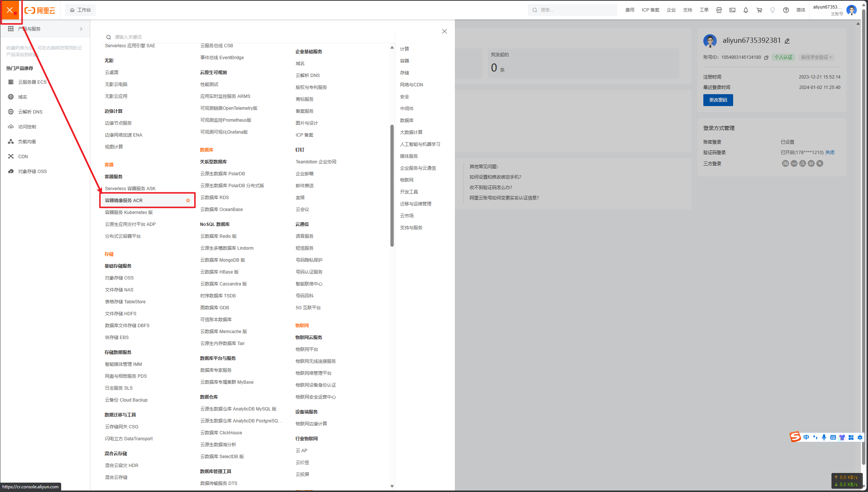Open 简体 language dropdown
The width and height of the screenshot is (868, 492).
(x=801, y=10)
